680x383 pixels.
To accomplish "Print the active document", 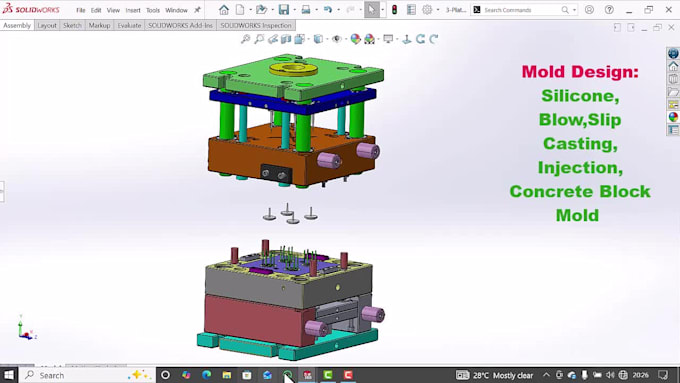I will (x=306, y=10).
